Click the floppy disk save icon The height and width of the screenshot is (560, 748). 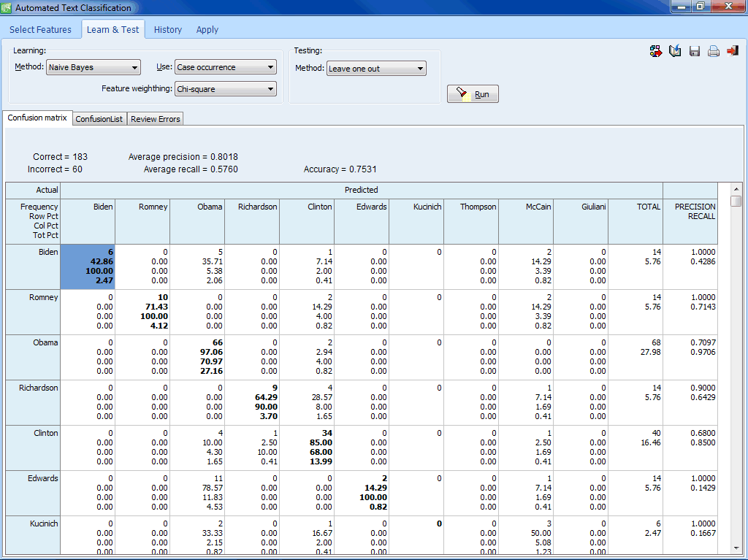[695, 51]
